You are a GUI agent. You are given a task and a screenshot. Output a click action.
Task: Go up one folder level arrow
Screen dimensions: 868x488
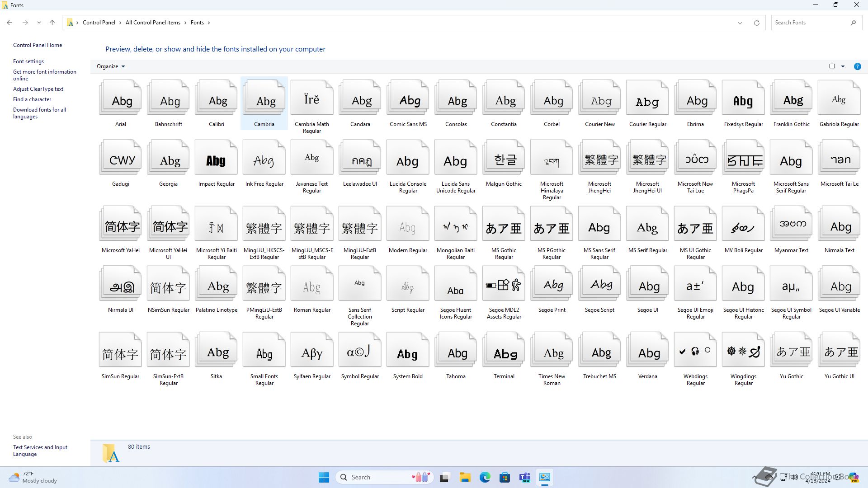coord(52,23)
